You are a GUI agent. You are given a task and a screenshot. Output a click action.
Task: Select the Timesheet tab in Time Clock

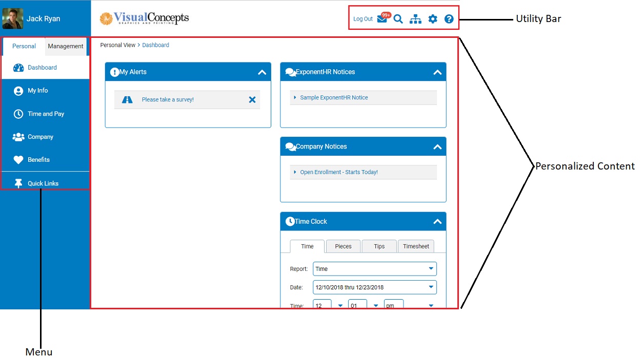tap(416, 246)
